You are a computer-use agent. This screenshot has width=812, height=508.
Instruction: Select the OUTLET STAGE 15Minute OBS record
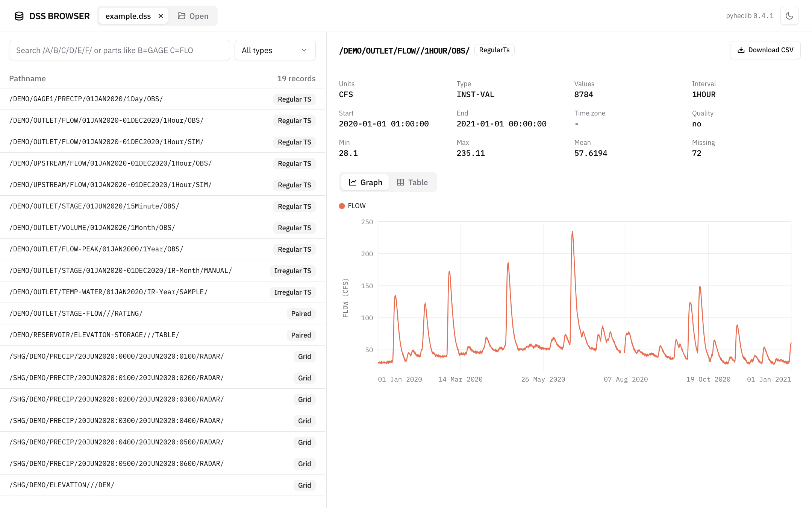pyautogui.click(x=162, y=206)
